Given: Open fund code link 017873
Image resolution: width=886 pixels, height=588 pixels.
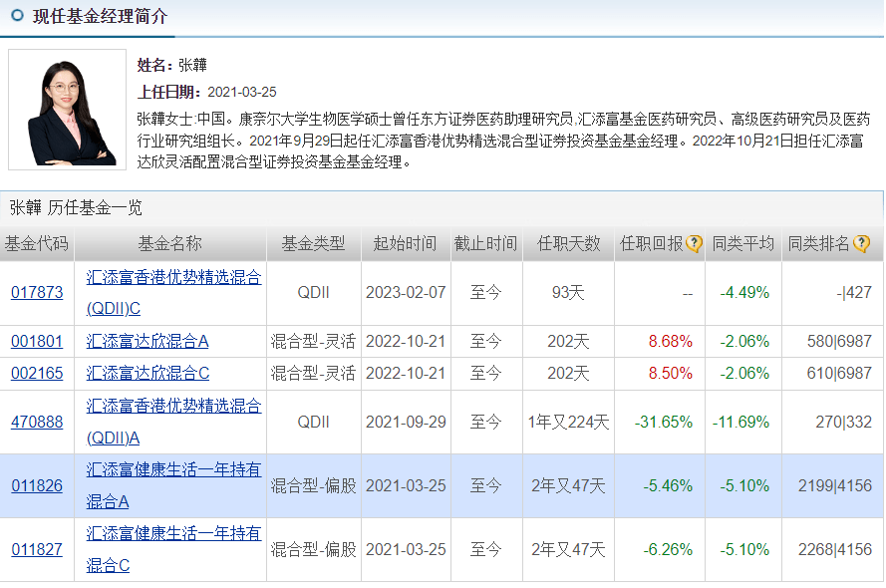Looking at the screenshot, I should (x=37, y=293).
